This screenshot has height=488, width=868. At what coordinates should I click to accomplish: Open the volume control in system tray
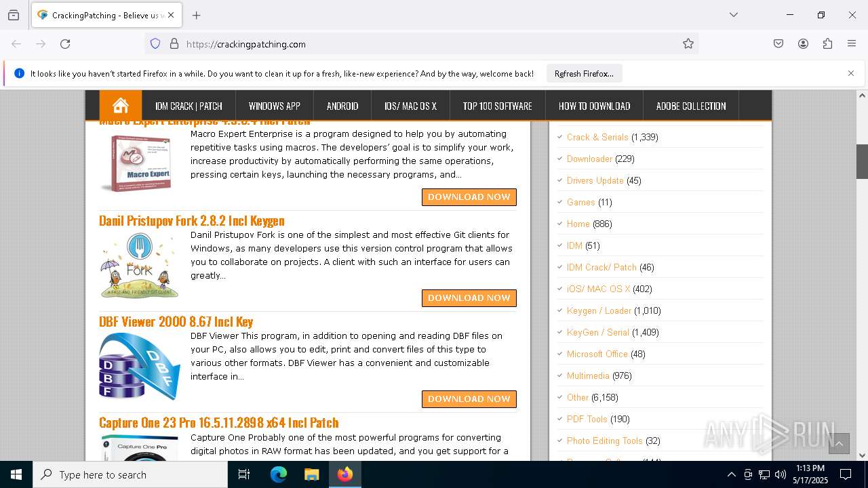pos(781,474)
